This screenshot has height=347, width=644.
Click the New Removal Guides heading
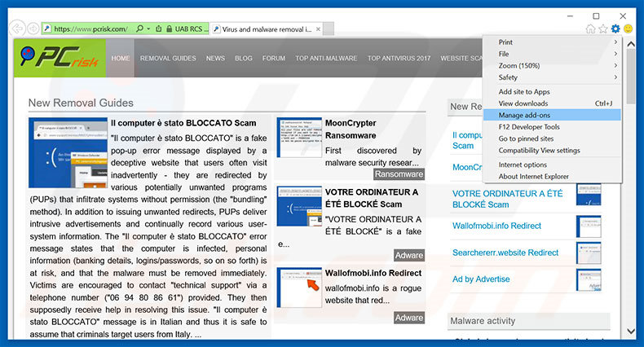[x=81, y=103]
